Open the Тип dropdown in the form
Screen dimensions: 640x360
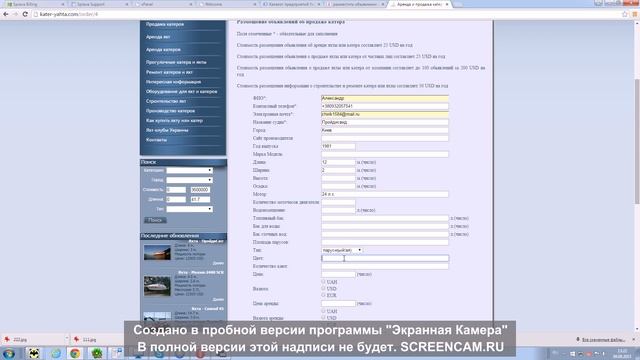click(342, 250)
